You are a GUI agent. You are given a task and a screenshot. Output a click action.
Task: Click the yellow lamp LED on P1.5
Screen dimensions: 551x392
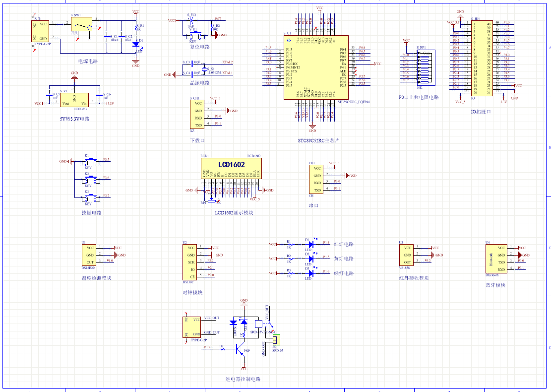(x=310, y=259)
